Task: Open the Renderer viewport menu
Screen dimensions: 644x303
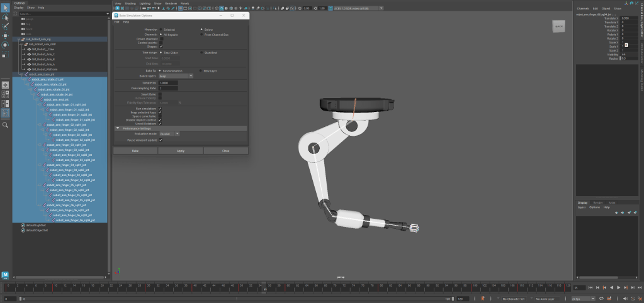Action: 171,3
